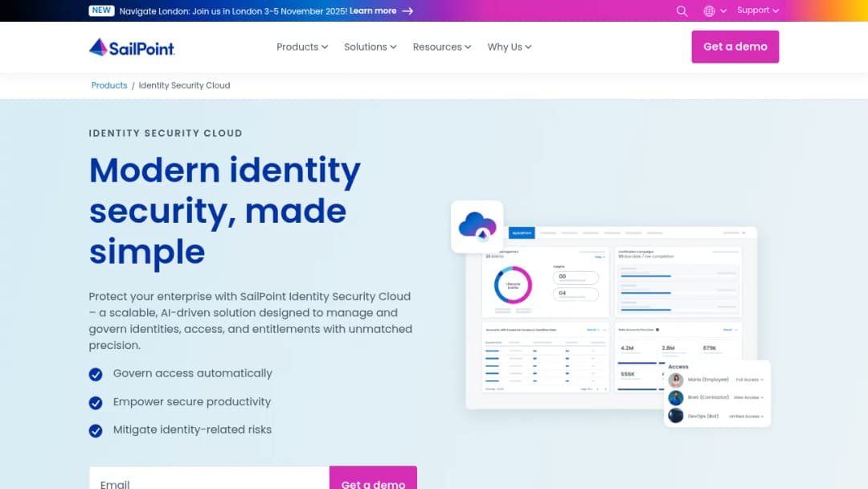Image resolution: width=868 pixels, height=489 pixels.
Task: Click Brett (Contractor) avatar in Access card
Action: (x=675, y=397)
